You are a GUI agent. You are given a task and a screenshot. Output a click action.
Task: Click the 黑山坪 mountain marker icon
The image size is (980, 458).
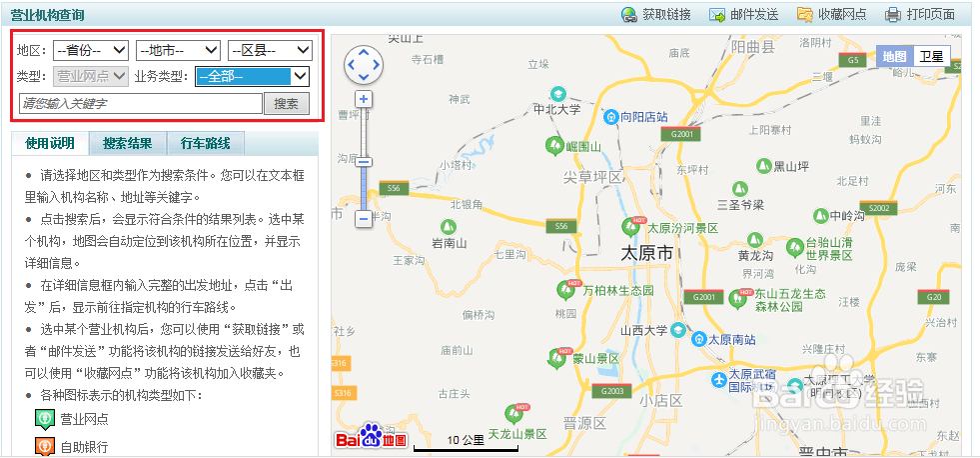(764, 166)
